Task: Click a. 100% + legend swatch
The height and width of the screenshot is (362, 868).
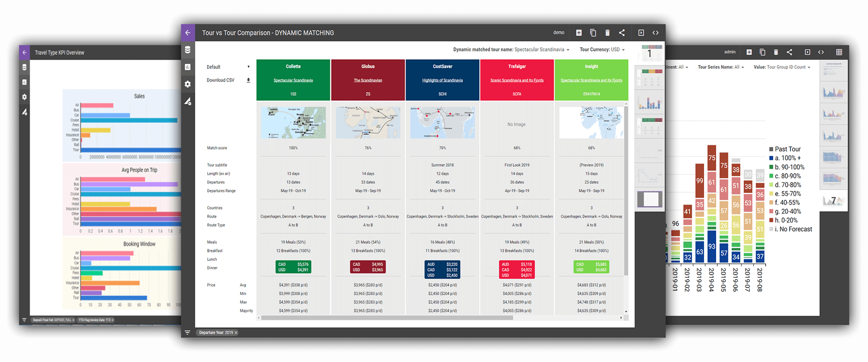Action: click(x=771, y=158)
